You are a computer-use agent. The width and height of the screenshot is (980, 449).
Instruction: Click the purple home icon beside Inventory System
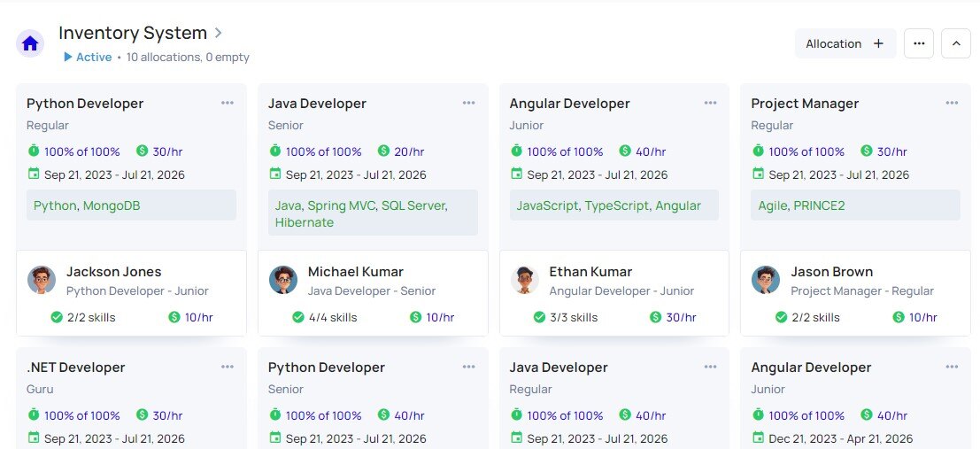click(x=30, y=43)
